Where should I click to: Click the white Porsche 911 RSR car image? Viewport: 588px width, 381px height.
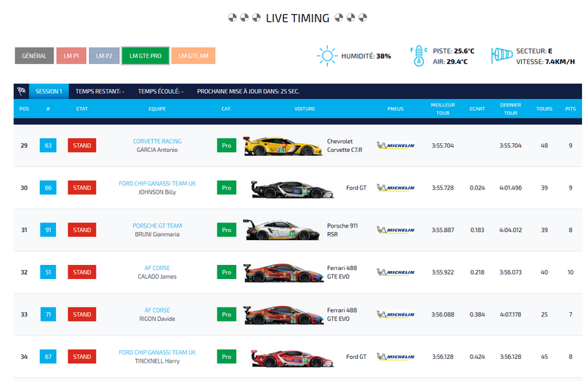tap(282, 230)
